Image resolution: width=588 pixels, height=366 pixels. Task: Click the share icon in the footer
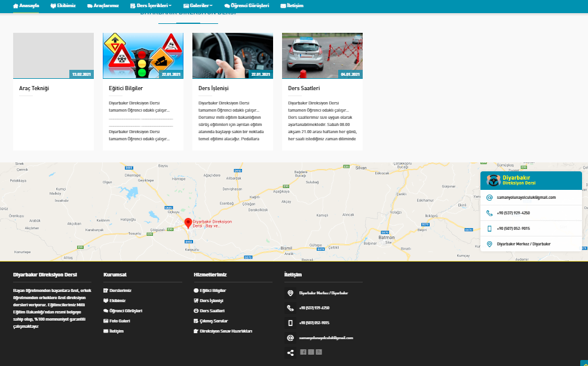tap(290, 352)
